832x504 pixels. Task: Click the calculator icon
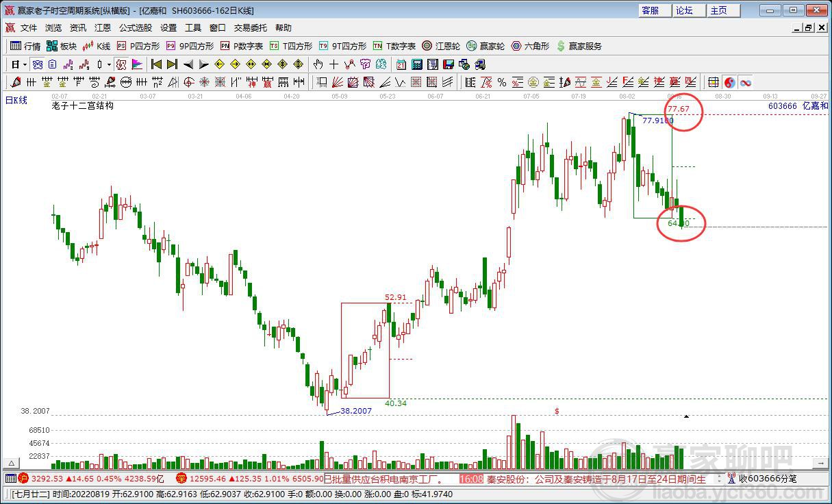tap(417, 64)
